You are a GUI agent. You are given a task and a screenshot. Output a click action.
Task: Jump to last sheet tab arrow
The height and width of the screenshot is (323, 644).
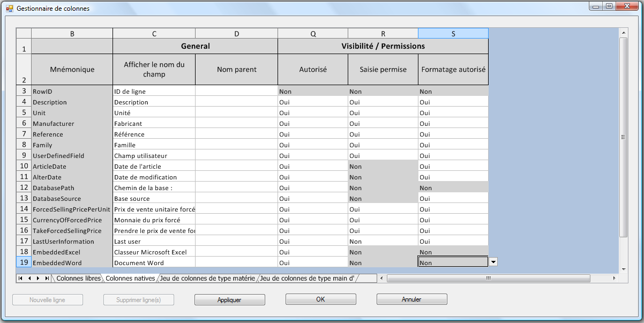pyautogui.click(x=47, y=279)
